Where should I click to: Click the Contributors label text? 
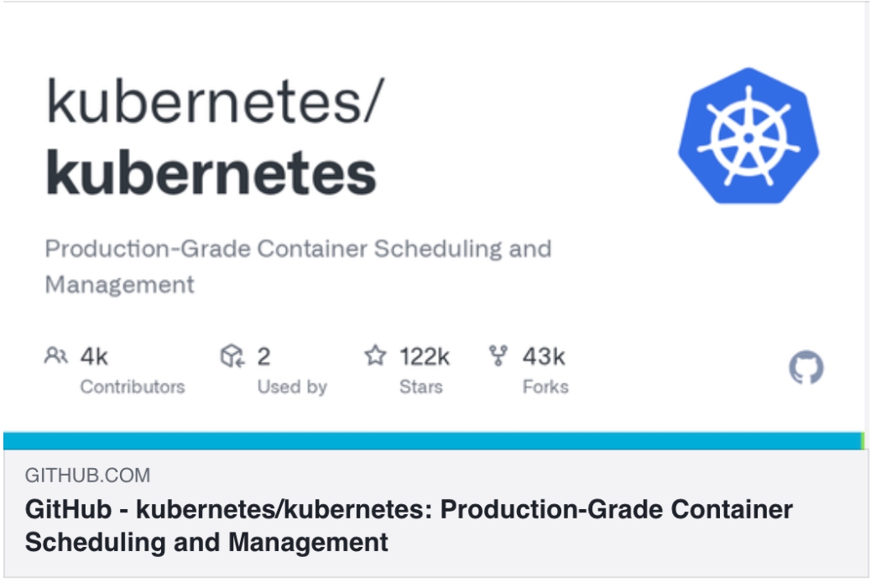click(133, 387)
